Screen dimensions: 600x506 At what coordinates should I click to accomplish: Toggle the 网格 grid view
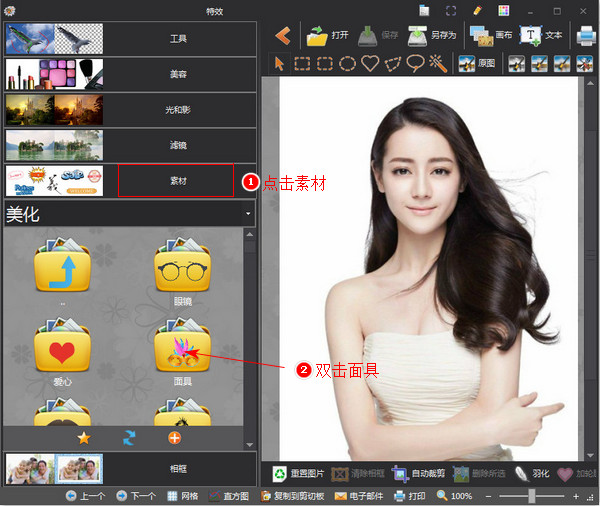183,496
